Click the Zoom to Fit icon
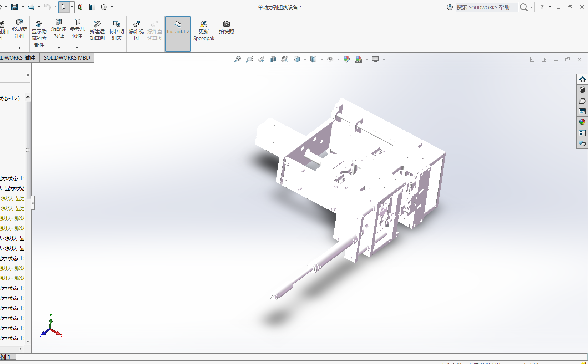 238,60
